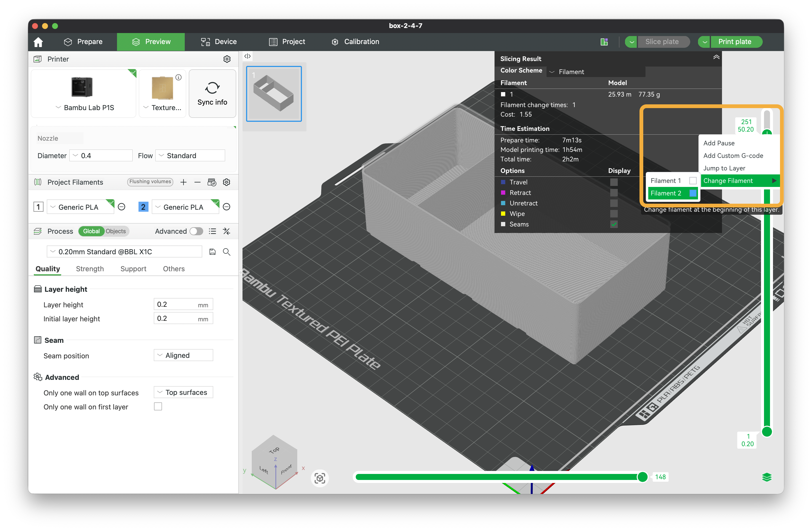Image resolution: width=812 pixels, height=531 pixels.
Task: Enable Only one wall on first layer
Action: [x=158, y=406]
